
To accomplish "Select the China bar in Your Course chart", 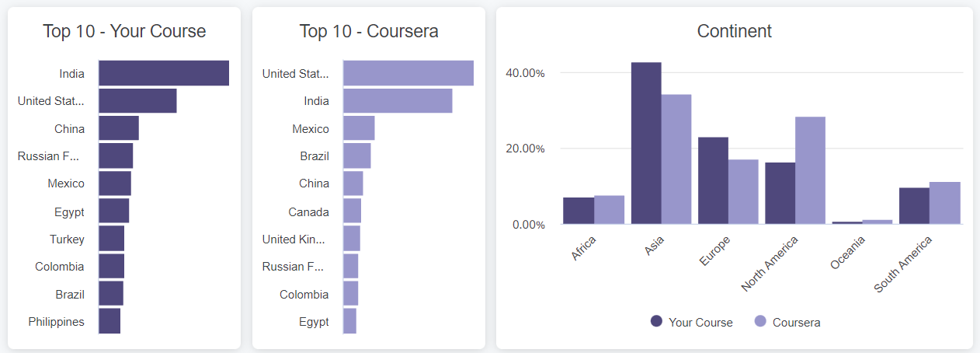I will 119,128.
